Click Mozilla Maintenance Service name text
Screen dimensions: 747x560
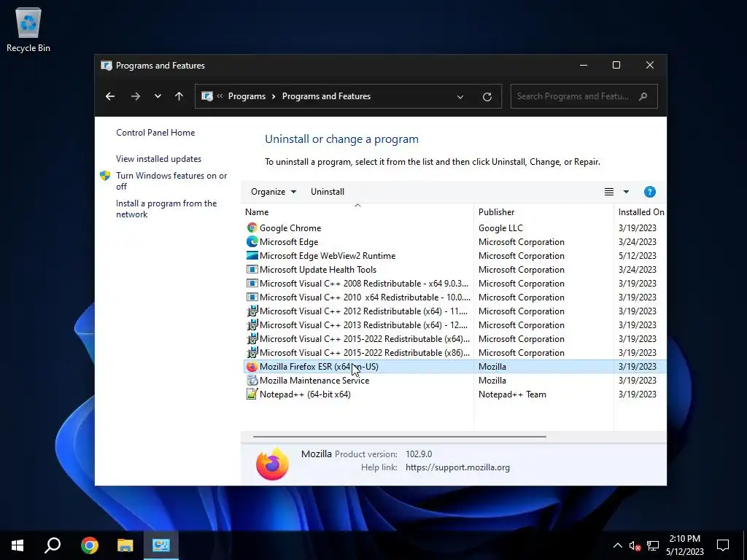314,381
